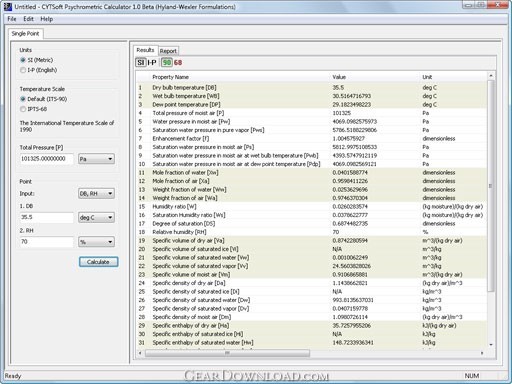Select Total pressure of moist air row
The height and width of the screenshot is (384, 512).
(312, 113)
